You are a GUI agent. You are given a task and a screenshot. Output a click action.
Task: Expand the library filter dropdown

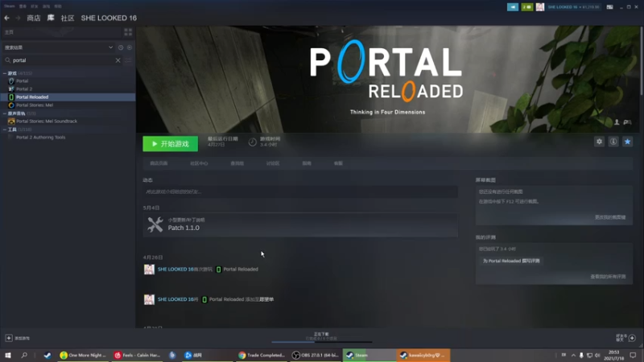click(x=110, y=47)
